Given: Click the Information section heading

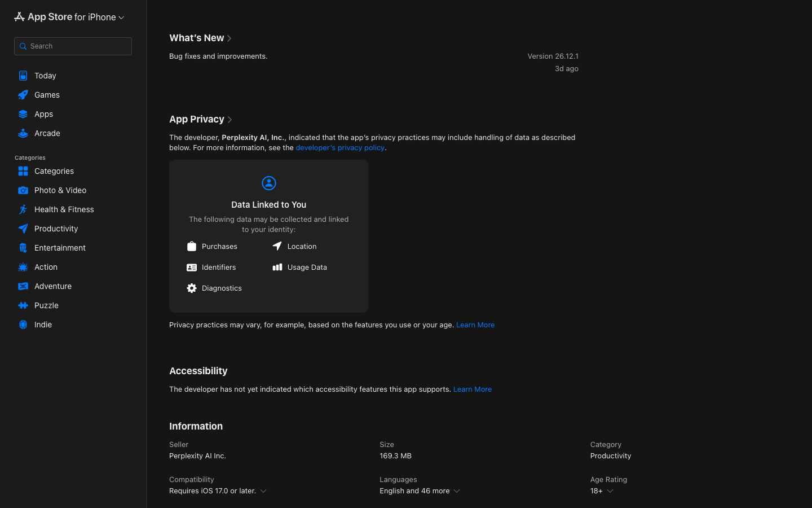Looking at the screenshot, I should click(x=196, y=426).
